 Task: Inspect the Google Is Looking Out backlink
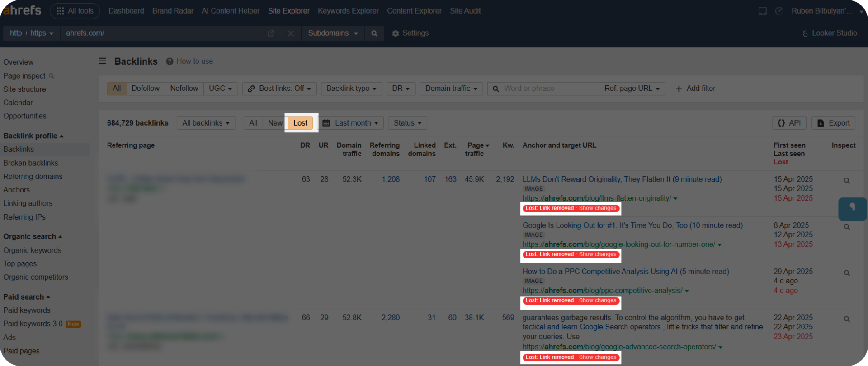point(847,227)
